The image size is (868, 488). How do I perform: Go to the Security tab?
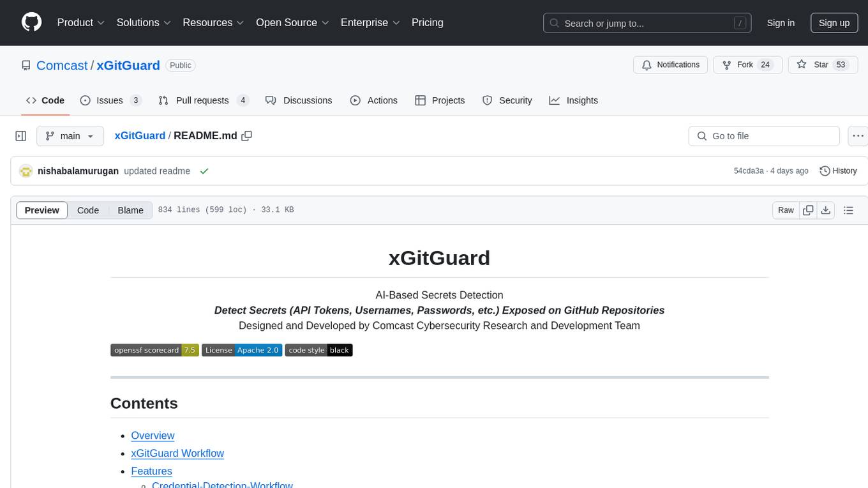point(507,100)
